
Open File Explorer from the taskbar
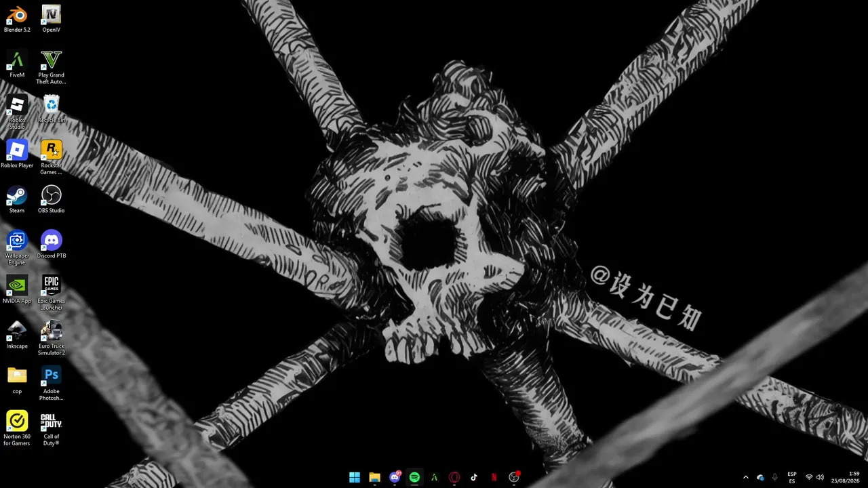pos(374,477)
